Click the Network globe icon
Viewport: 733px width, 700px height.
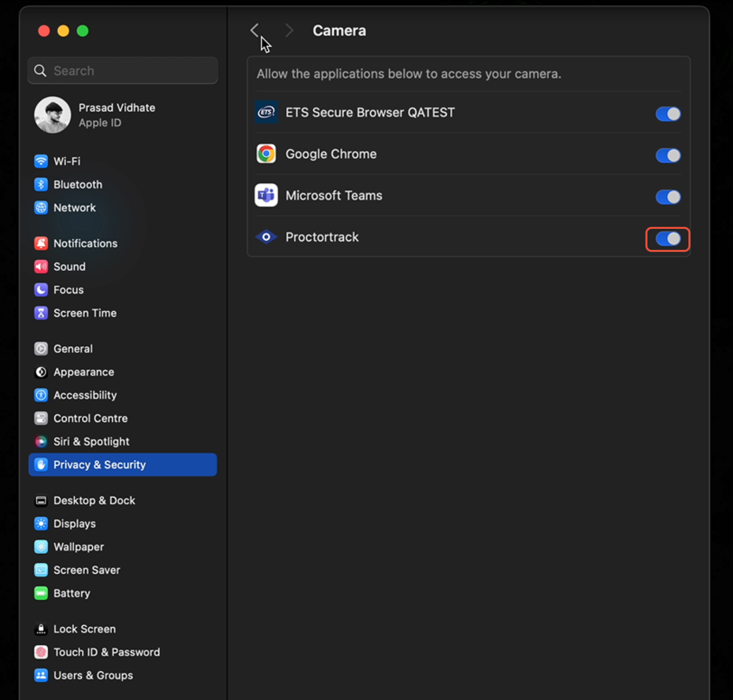pos(41,207)
